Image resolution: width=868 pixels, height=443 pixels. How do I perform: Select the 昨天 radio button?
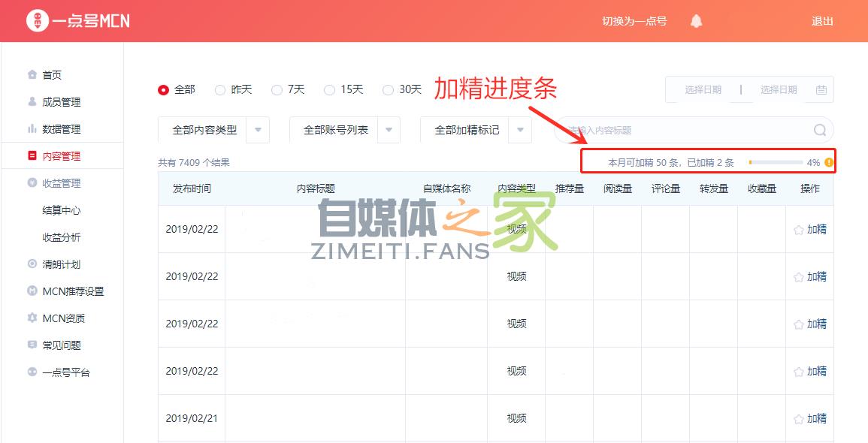(x=220, y=90)
